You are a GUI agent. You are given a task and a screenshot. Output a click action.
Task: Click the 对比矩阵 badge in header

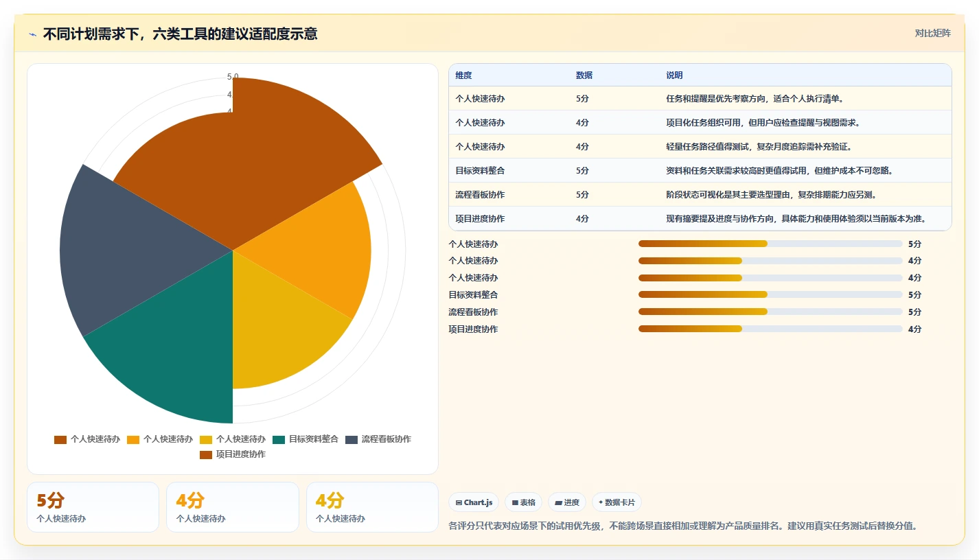click(932, 34)
